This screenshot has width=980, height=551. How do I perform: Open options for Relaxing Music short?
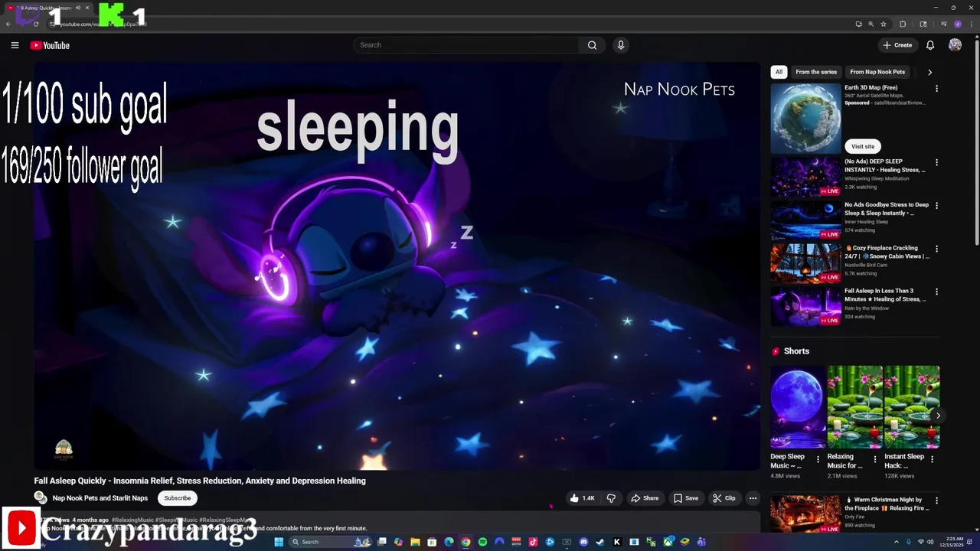875,460
